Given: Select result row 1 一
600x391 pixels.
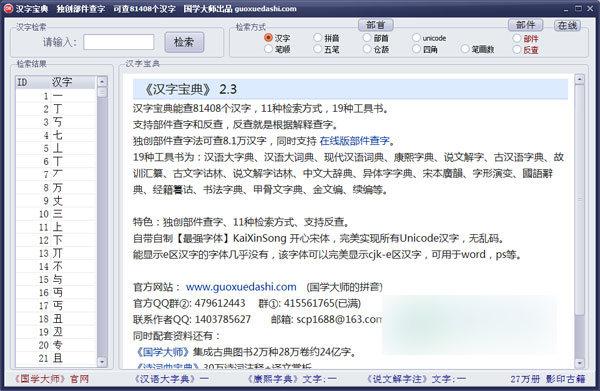Looking at the screenshot, I should [x=56, y=96].
